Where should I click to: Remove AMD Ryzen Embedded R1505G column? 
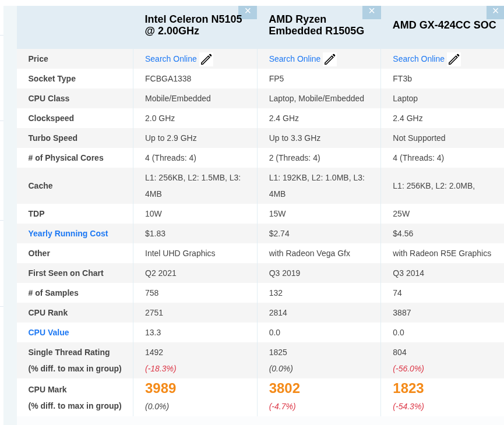click(372, 12)
